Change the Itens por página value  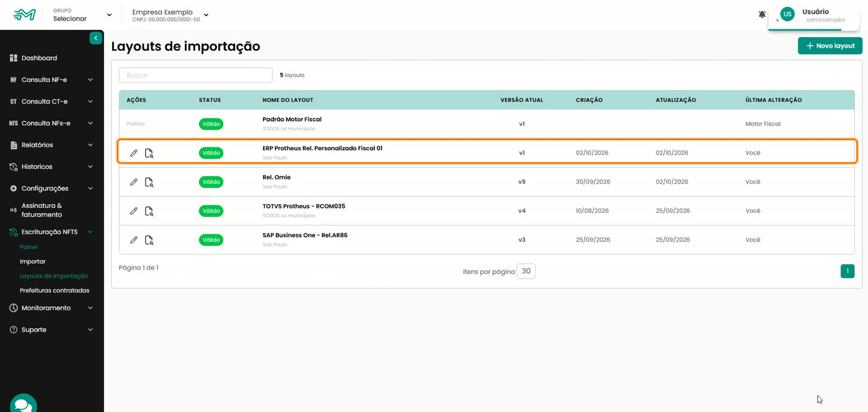click(x=526, y=271)
